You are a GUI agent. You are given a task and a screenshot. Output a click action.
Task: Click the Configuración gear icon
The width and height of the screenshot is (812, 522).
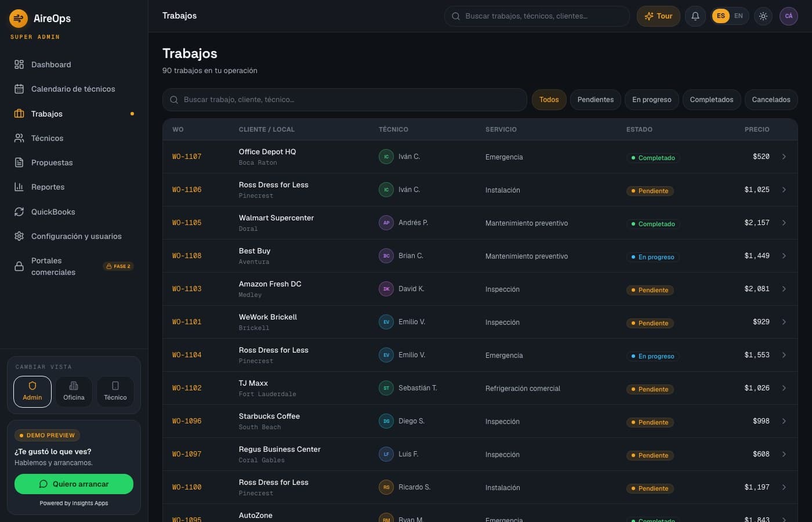point(19,236)
